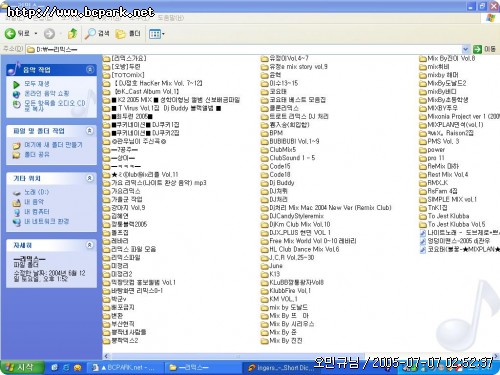Select the PMS Vol. 3 folder icon

pyautogui.click(x=423, y=141)
